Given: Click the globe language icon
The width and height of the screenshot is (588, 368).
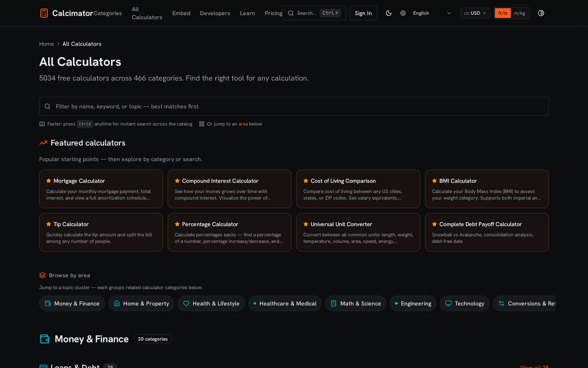Looking at the screenshot, I should [403, 13].
